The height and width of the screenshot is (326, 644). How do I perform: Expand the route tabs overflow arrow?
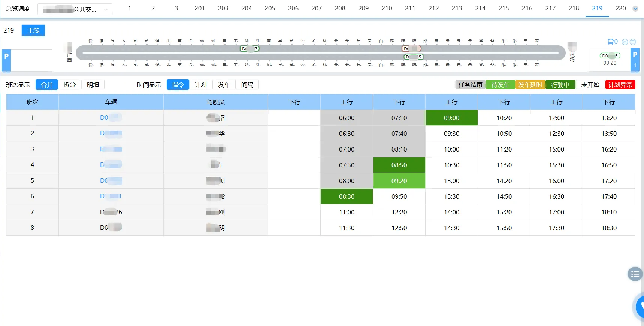click(635, 9)
